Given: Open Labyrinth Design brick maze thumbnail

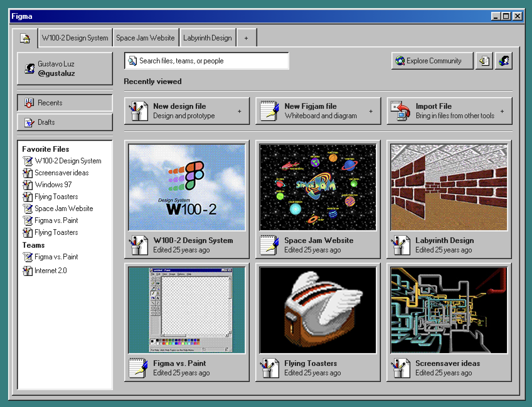Looking at the screenshot, I should point(449,188).
